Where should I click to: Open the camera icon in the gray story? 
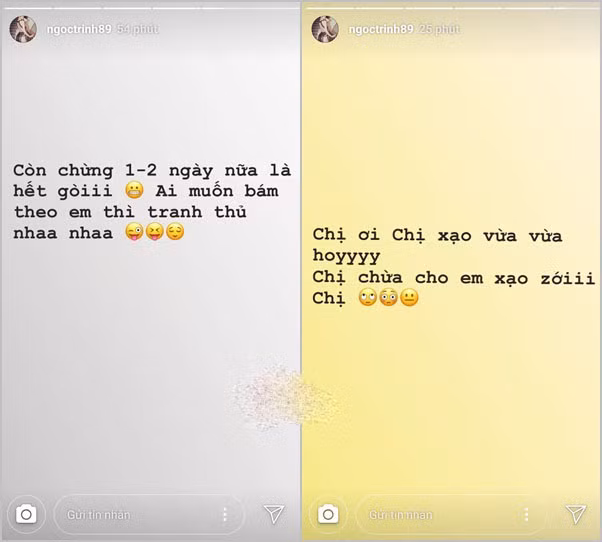click(26, 514)
